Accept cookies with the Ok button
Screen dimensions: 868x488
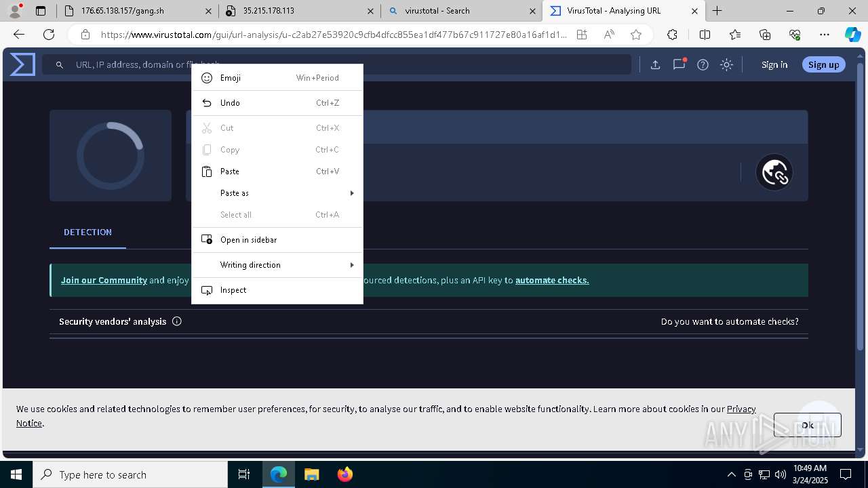[807, 425]
